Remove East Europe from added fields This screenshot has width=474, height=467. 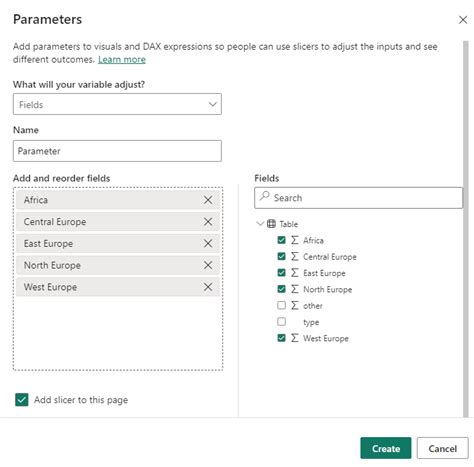[x=208, y=243]
